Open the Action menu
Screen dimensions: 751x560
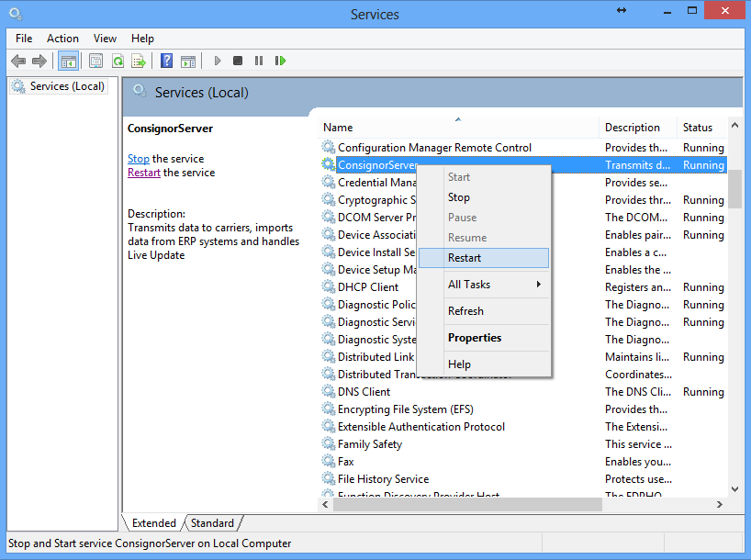click(x=62, y=39)
